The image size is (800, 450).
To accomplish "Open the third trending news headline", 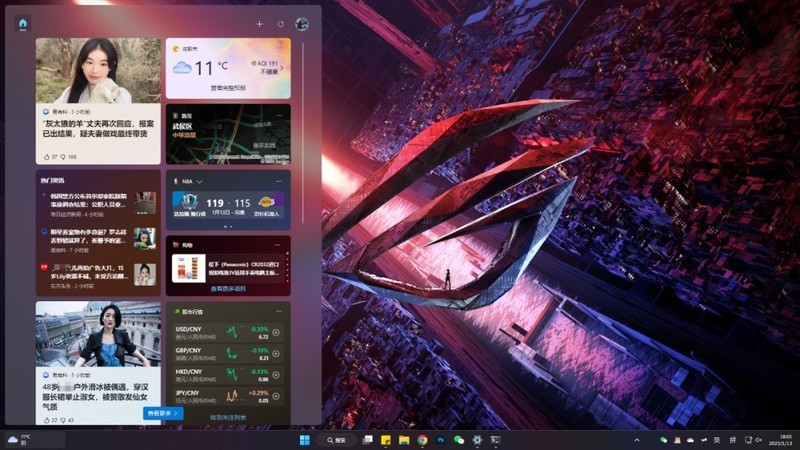I will [x=89, y=272].
